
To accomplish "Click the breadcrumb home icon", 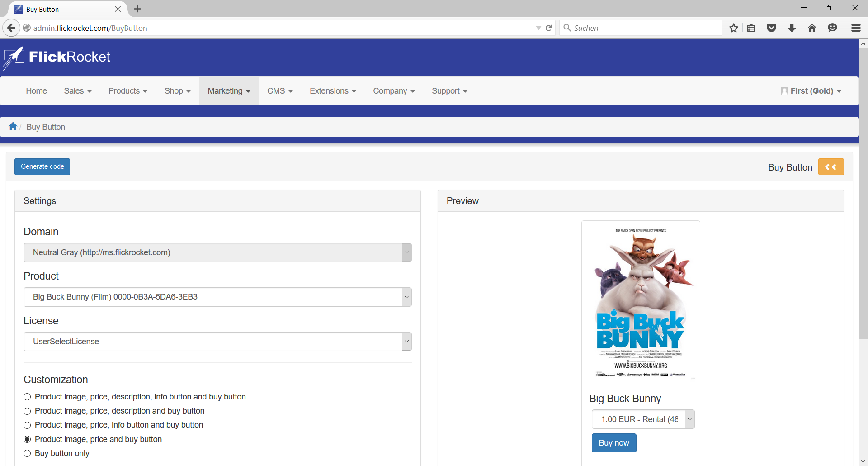I will click(x=13, y=127).
